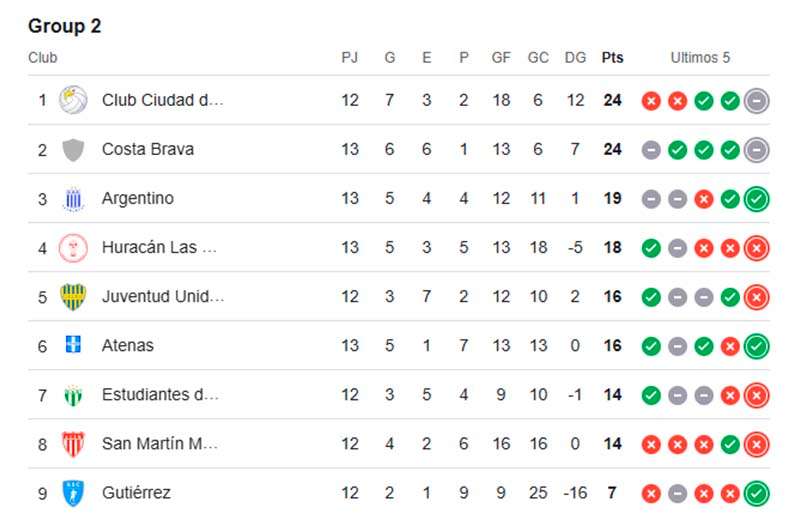The height and width of the screenshot is (530, 800).
Task: Click the Ultimos 5 column header
Action: [700, 58]
